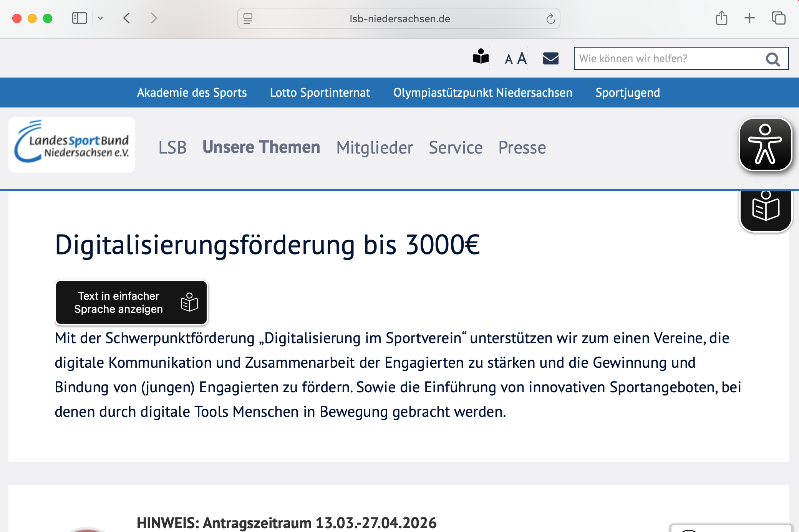Image resolution: width=799 pixels, height=532 pixels.
Task: Follow the 'Akademie des Sports' link
Action: [192, 93]
